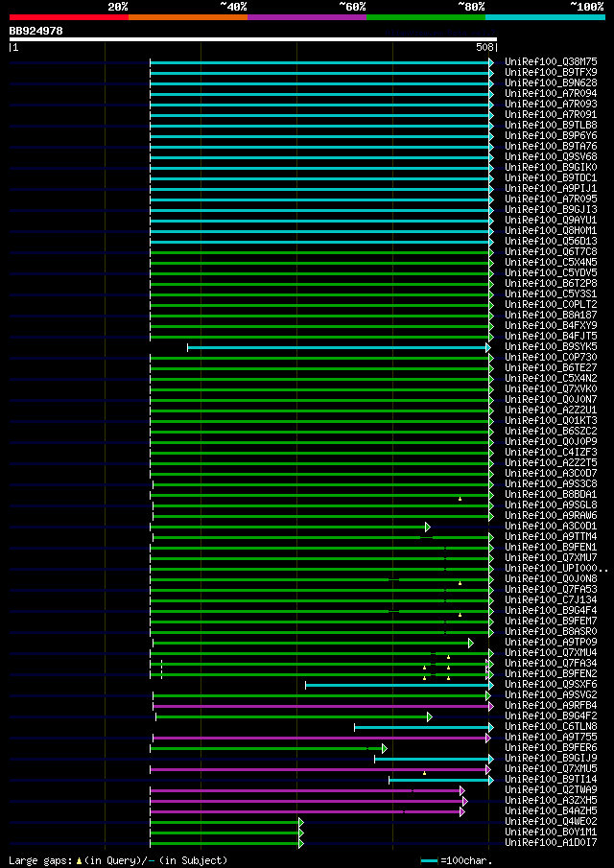Open hit UniRef100_B9TFX9
614x868 pixels.
[551, 73]
